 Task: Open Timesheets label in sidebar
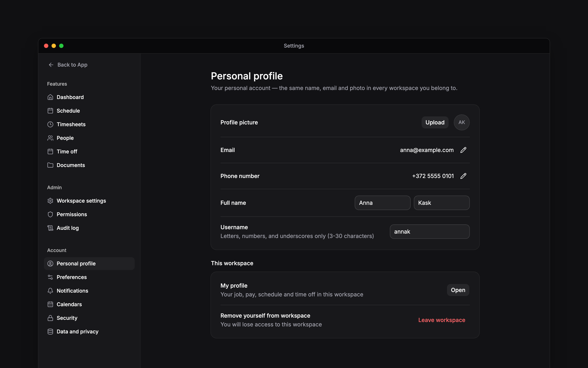[x=71, y=124]
